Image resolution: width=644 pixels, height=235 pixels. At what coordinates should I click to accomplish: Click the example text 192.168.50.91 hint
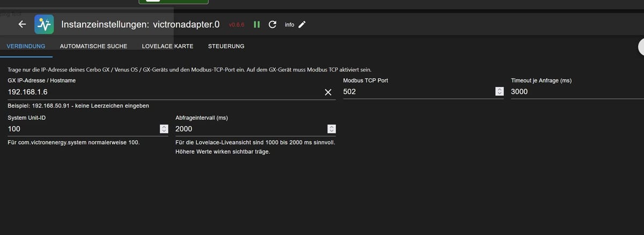(78, 106)
